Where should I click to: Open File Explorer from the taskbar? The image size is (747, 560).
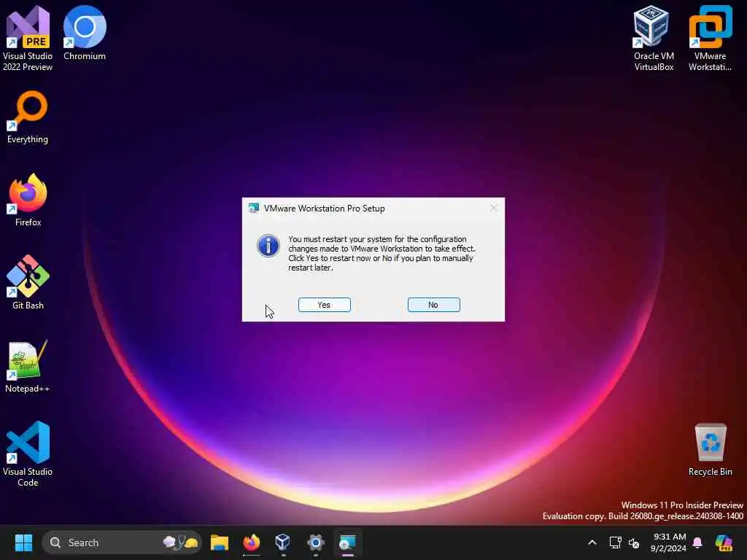point(220,542)
